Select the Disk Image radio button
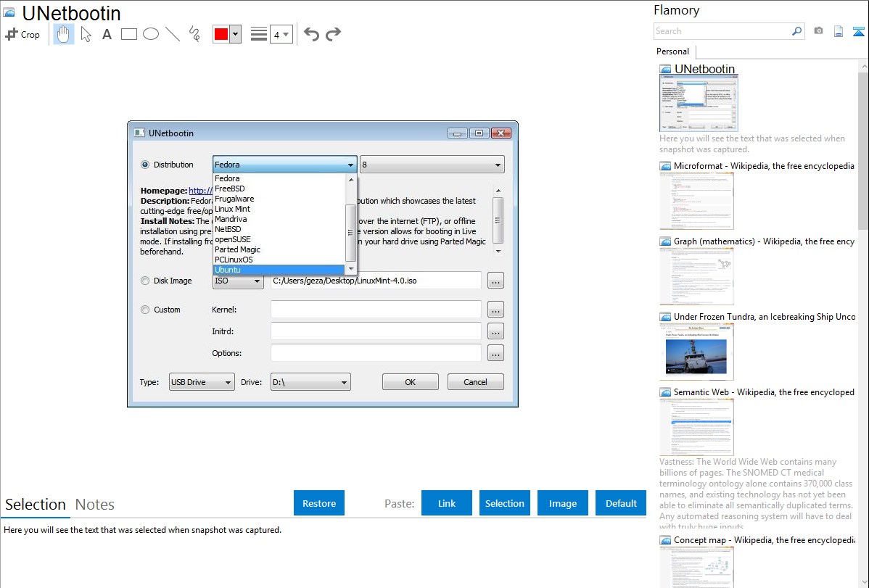 [x=145, y=281]
